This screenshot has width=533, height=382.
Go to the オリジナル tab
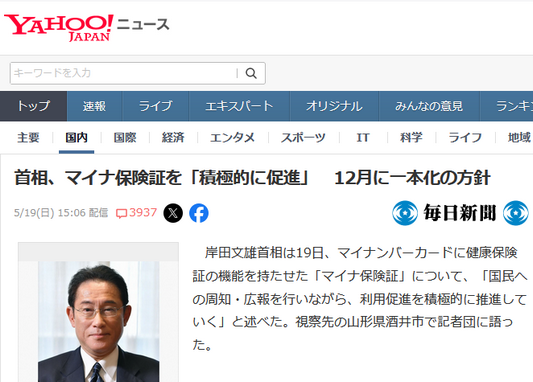point(334,106)
